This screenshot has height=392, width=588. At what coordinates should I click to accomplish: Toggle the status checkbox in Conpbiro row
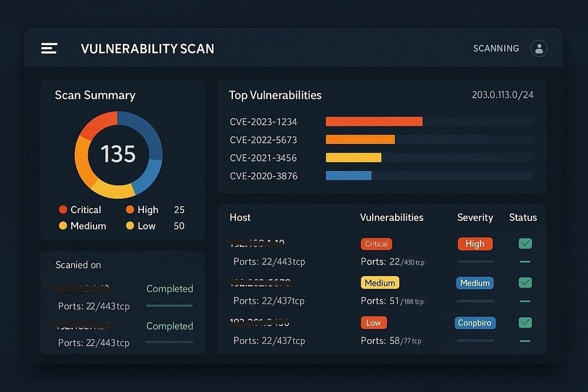tap(525, 322)
